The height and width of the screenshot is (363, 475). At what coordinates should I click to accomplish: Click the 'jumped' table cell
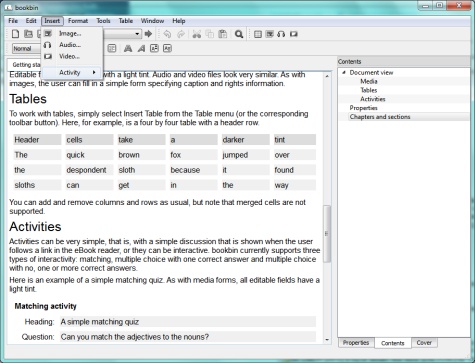point(245,155)
